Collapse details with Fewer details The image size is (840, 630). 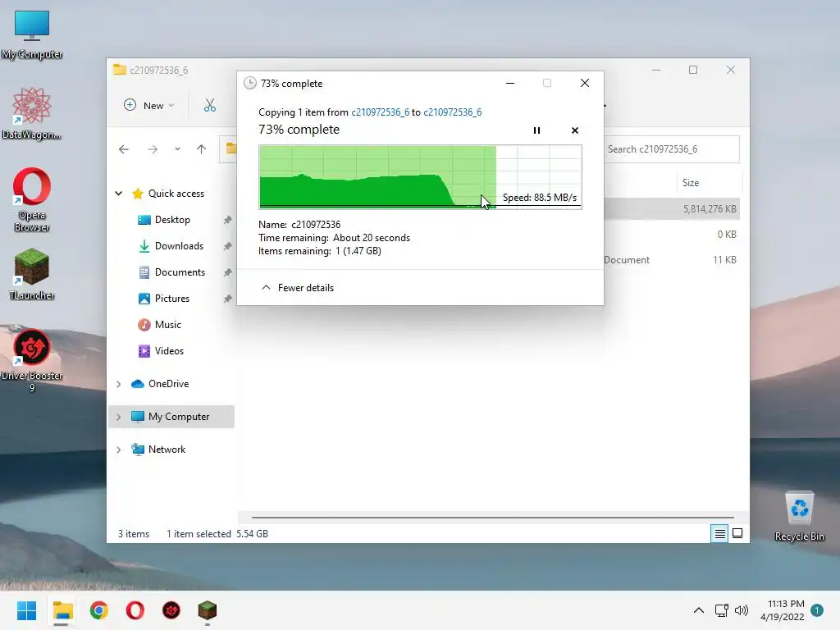297,288
